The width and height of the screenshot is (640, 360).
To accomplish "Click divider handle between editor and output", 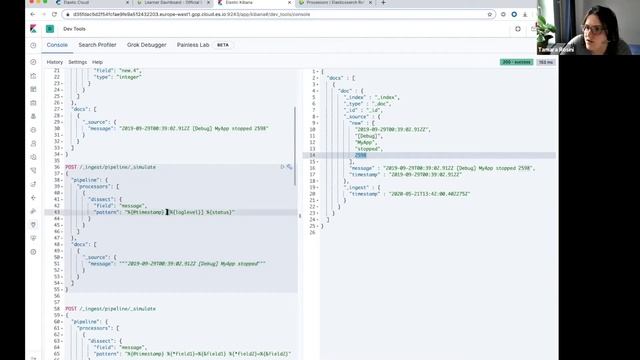I will 300,216.
